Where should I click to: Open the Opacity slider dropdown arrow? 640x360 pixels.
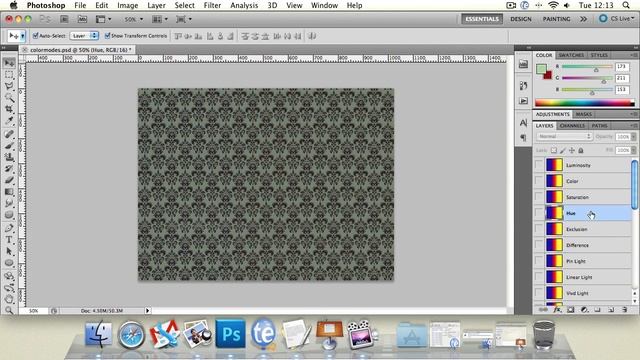point(633,137)
